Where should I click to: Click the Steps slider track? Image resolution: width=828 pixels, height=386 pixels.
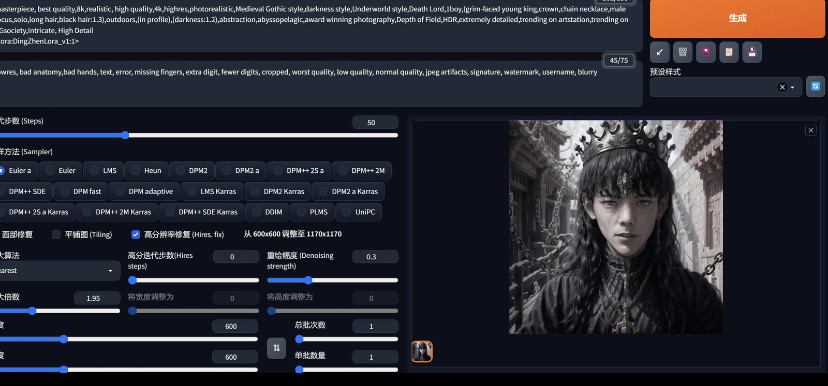pos(199,135)
